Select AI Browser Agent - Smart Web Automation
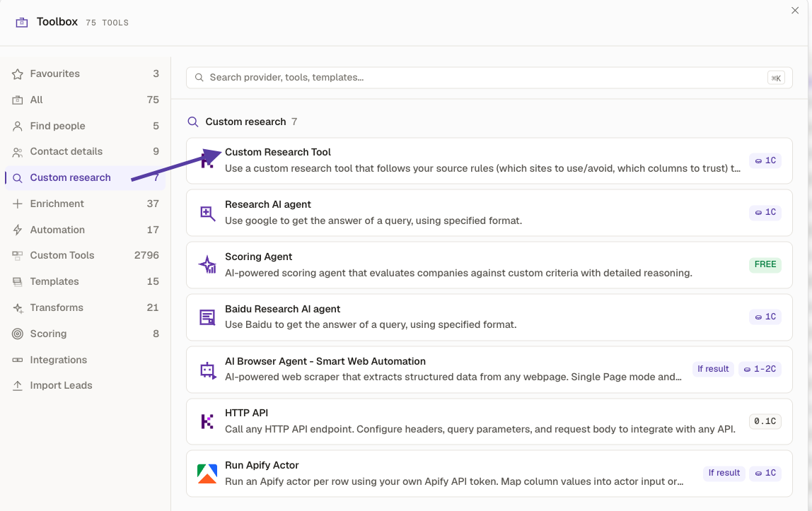This screenshot has width=812, height=511. tap(325, 361)
